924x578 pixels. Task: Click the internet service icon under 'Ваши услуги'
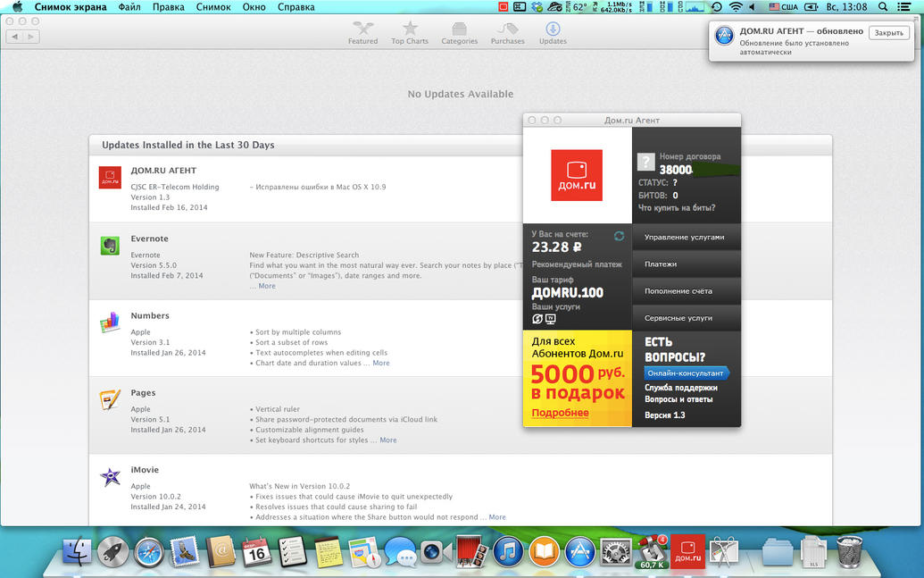coord(537,319)
